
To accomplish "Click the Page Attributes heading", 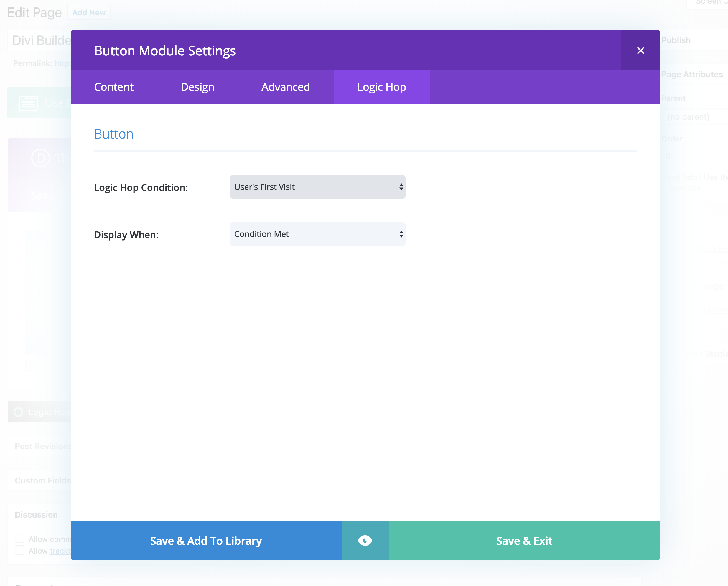I will (692, 74).
